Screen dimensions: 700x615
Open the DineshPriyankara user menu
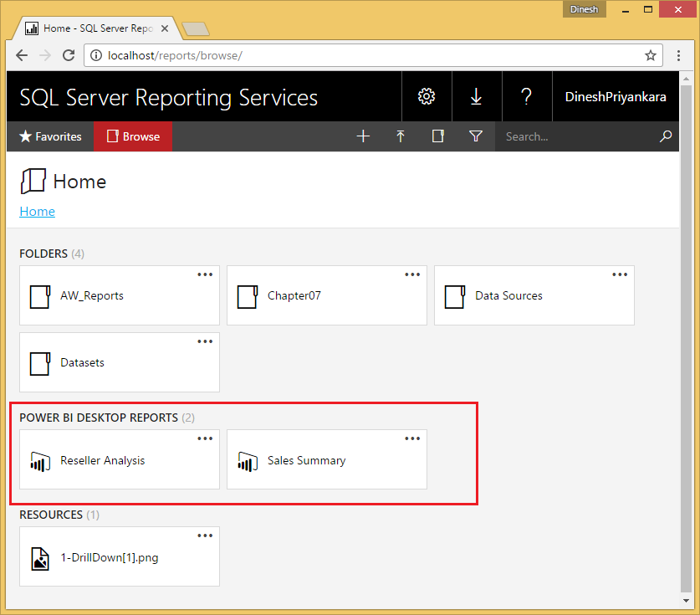coord(616,96)
